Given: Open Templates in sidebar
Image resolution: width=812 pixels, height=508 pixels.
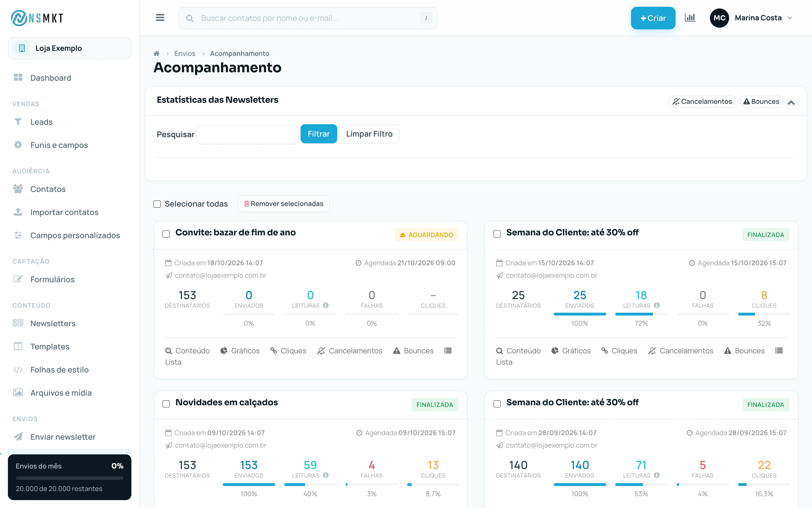Looking at the screenshot, I should (x=50, y=346).
